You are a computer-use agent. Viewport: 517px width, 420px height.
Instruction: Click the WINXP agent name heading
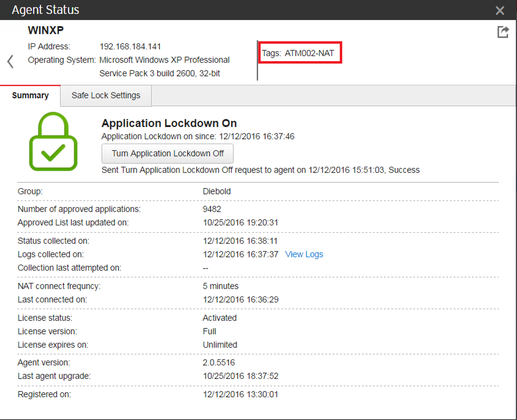[46, 30]
